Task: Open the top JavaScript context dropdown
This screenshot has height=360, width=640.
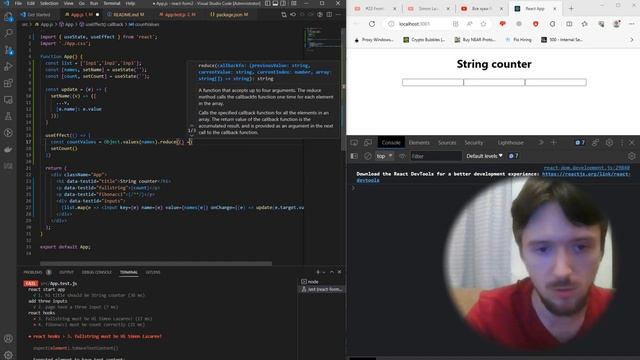Action: 384,156
